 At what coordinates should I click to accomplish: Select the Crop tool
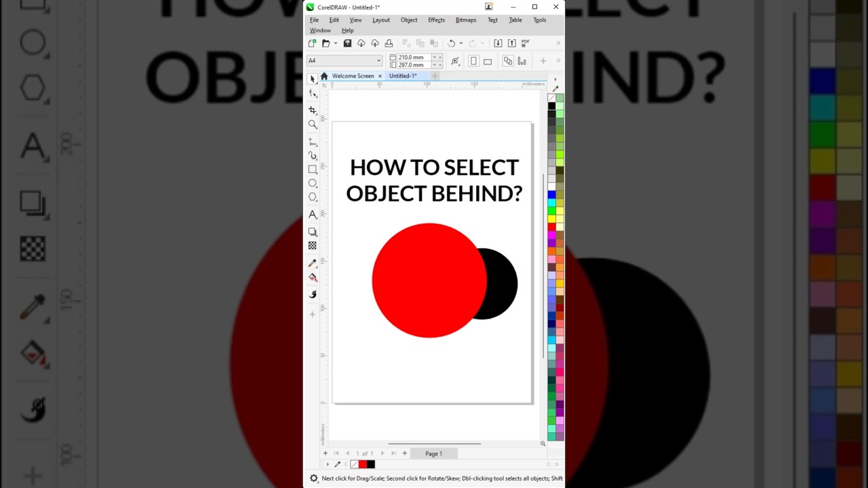tap(313, 110)
